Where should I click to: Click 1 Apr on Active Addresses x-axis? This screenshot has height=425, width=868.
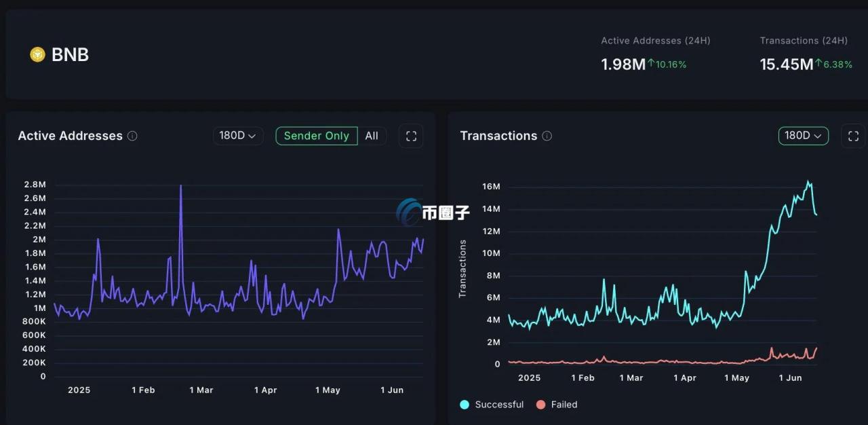coord(266,390)
